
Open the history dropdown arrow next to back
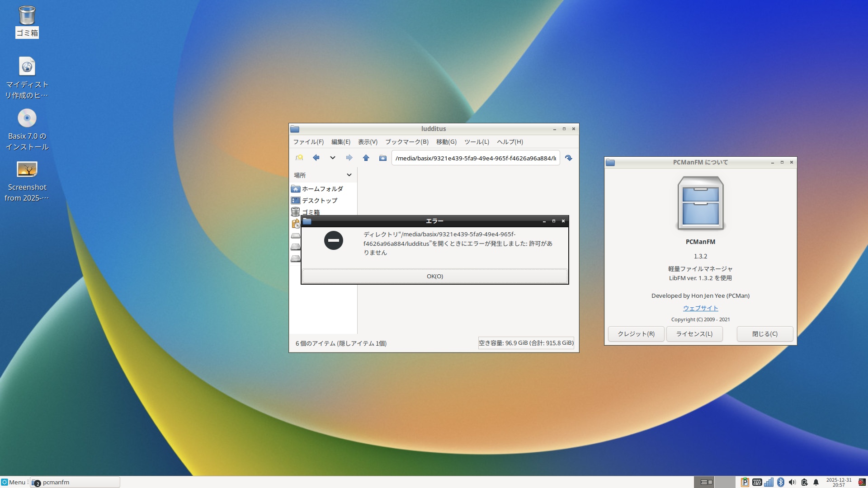(332, 158)
